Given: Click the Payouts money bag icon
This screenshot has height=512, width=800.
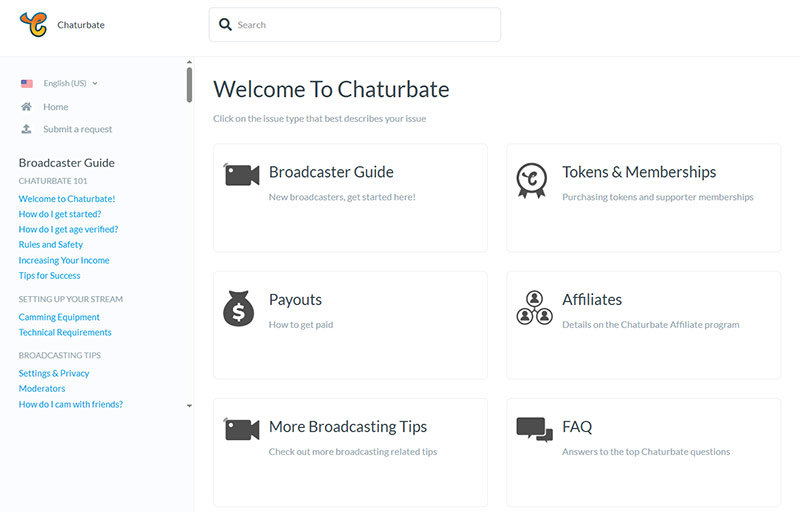Looking at the screenshot, I should (x=238, y=309).
